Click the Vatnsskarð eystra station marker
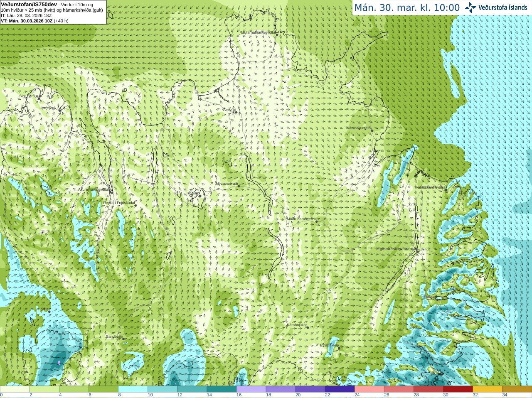 (446, 190)
